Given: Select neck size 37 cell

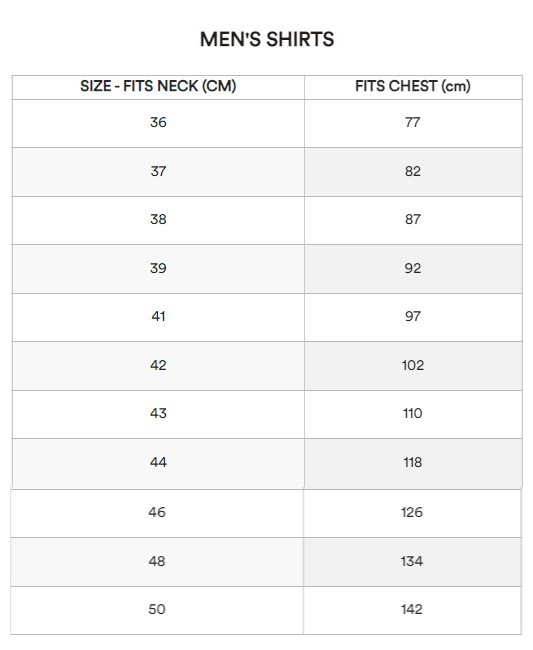Looking at the screenshot, I should pos(158,172).
